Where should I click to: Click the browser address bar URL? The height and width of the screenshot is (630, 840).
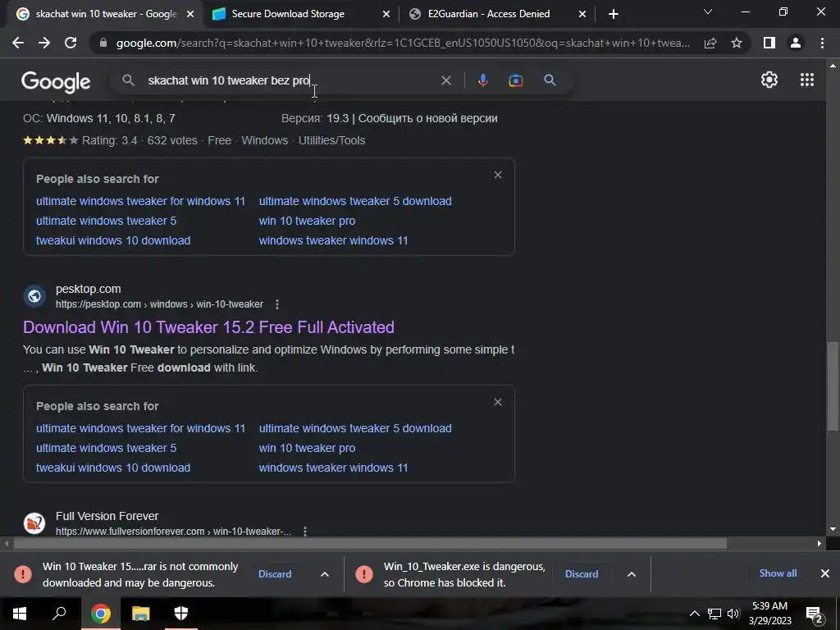403,43
